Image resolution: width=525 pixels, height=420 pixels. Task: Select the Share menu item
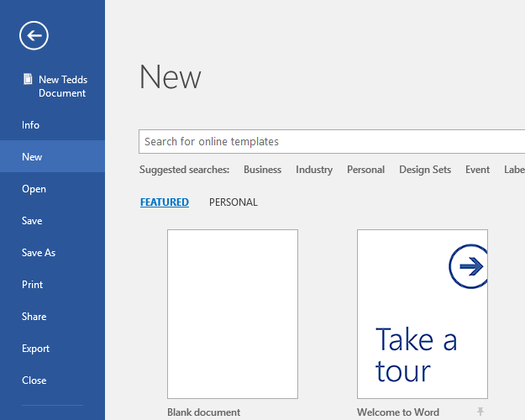34,317
